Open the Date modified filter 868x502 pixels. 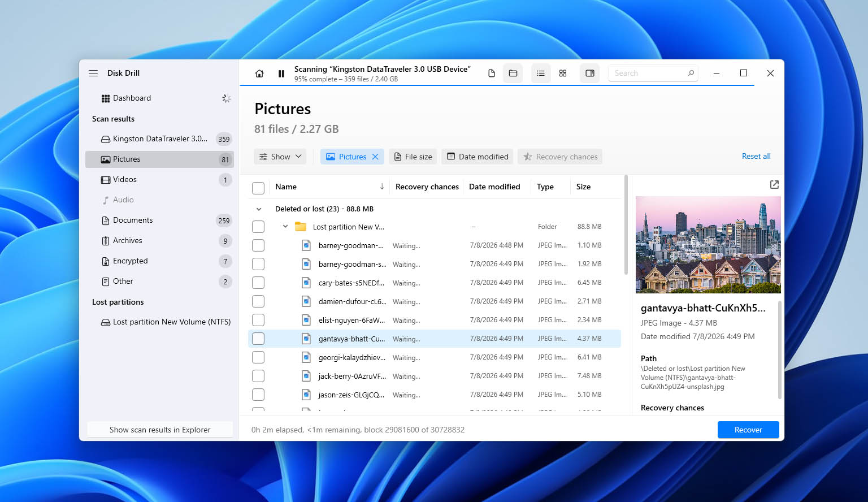pos(478,157)
